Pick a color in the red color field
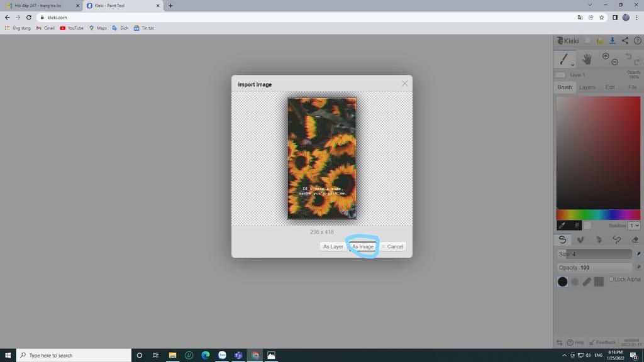 click(599, 153)
